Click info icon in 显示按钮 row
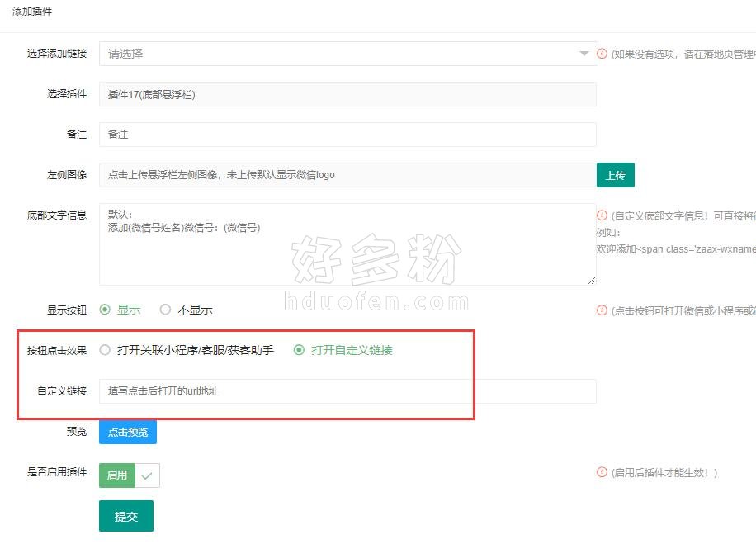This screenshot has height=544, width=756. click(x=602, y=310)
